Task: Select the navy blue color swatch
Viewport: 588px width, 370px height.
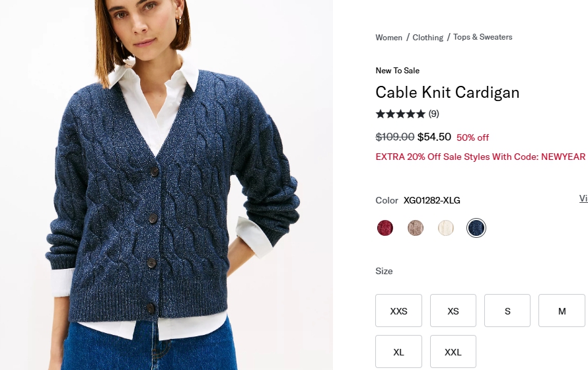Action: pos(476,228)
